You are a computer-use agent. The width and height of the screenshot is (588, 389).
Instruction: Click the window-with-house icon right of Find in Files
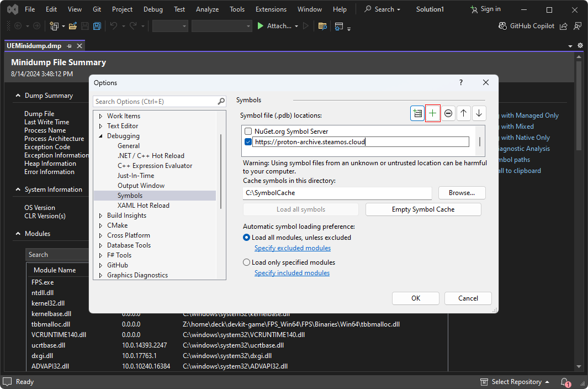pyautogui.click(x=339, y=27)
